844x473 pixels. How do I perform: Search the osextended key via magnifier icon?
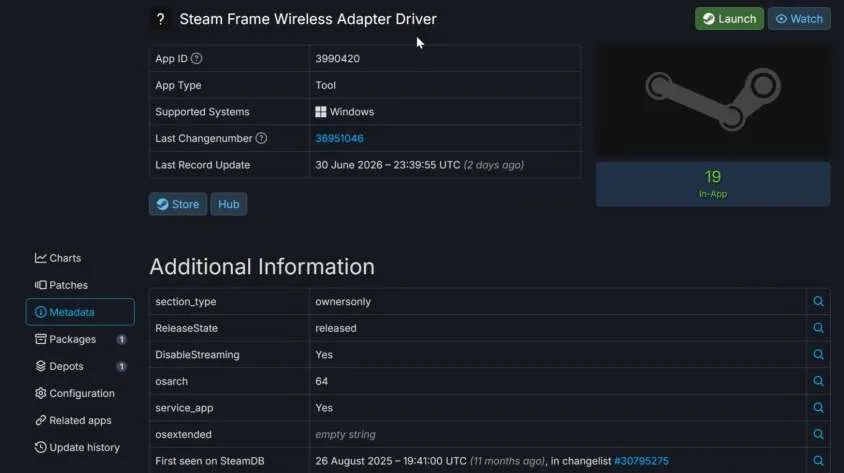coord(818,434)
